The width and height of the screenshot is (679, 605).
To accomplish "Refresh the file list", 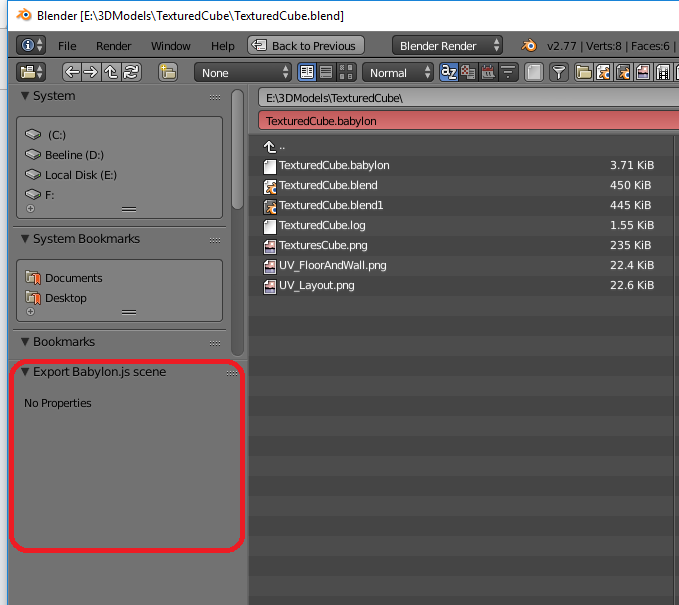I will tap(131, 72).
